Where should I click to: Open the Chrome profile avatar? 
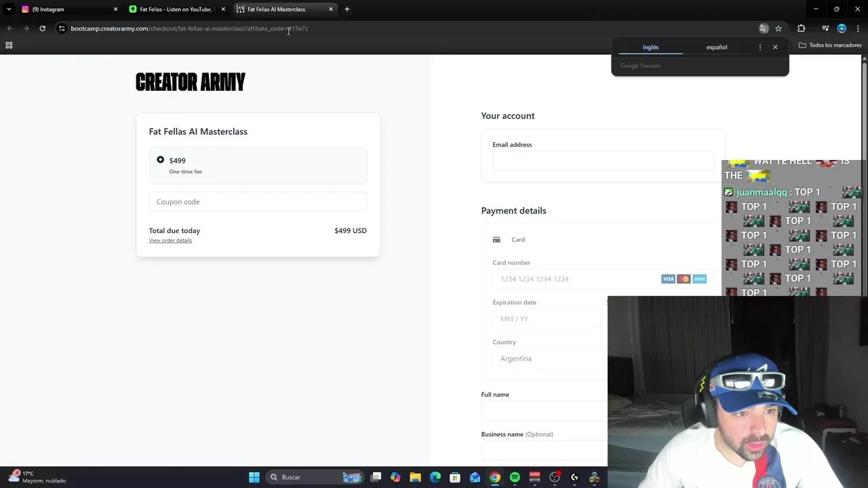(842, 28)
